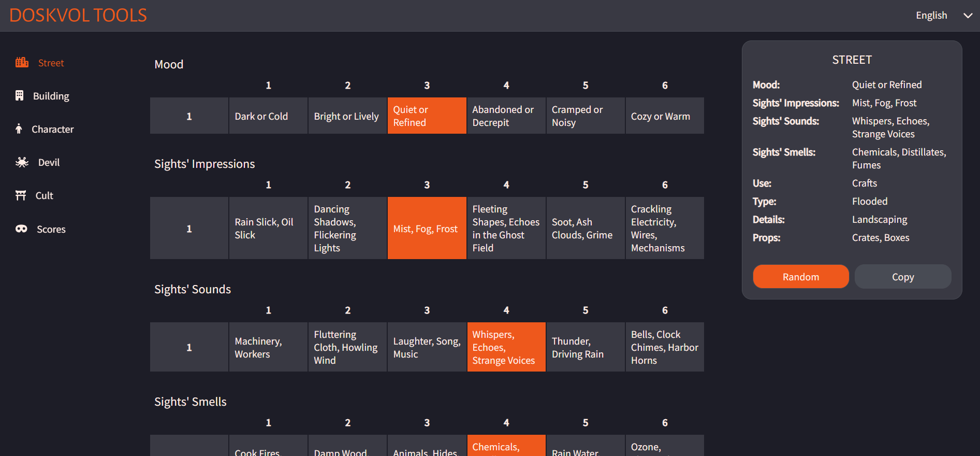Click the Mood section heading
This screenshot has width=980, height=456.
coord(169,64)
